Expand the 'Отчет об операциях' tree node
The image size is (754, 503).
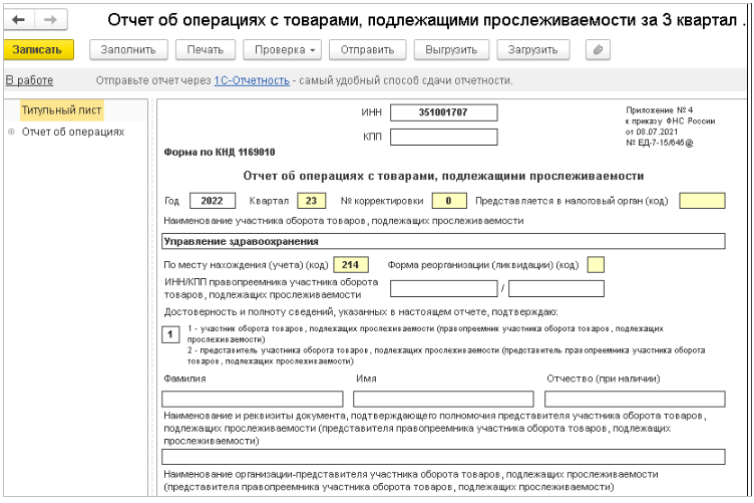pyautogui.click(x=11, y=131)
